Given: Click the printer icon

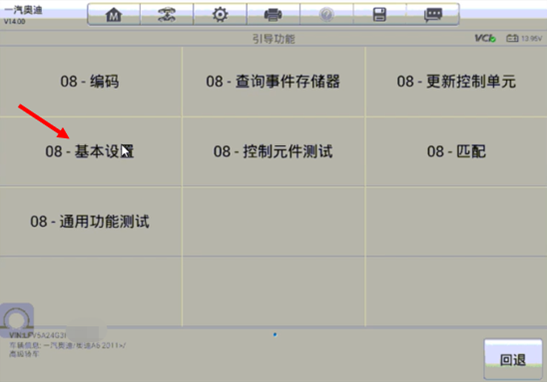Looking at the screenshot, I should (273, 15).
